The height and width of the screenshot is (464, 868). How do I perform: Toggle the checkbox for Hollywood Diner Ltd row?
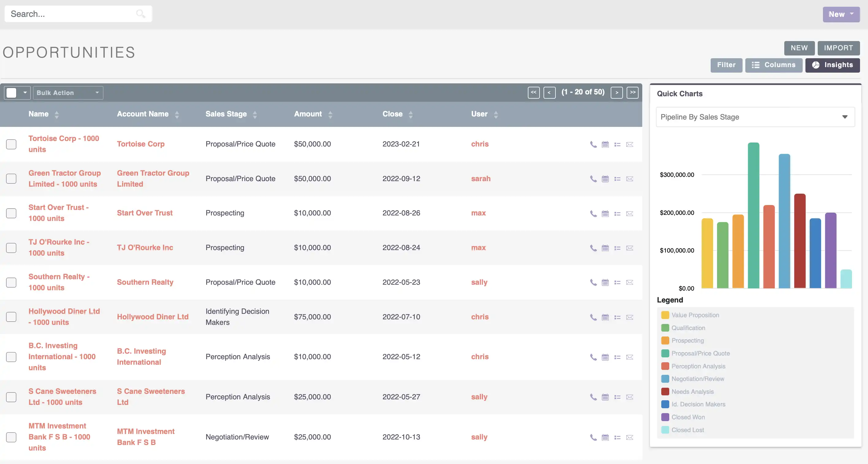(x=11, y=317)
